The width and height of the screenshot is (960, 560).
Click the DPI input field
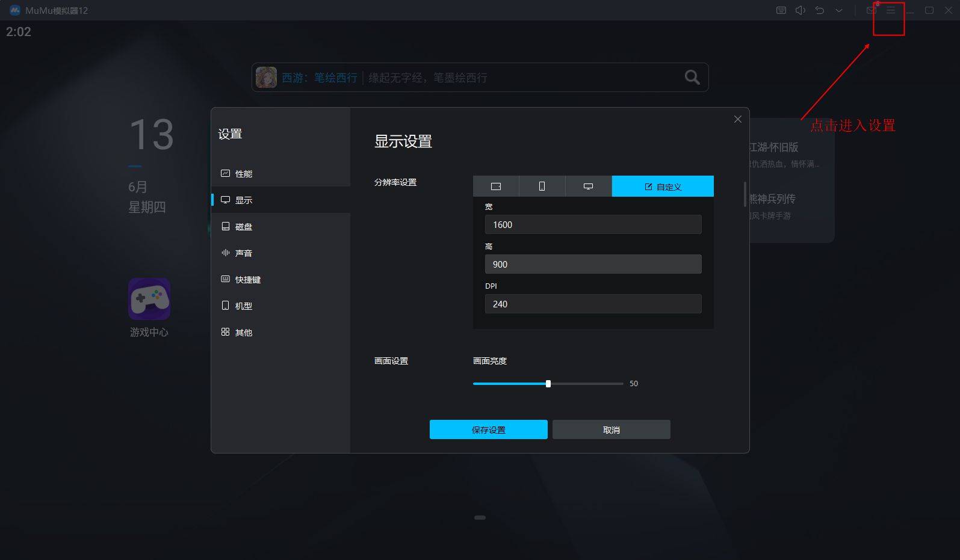tap(593, 304)
